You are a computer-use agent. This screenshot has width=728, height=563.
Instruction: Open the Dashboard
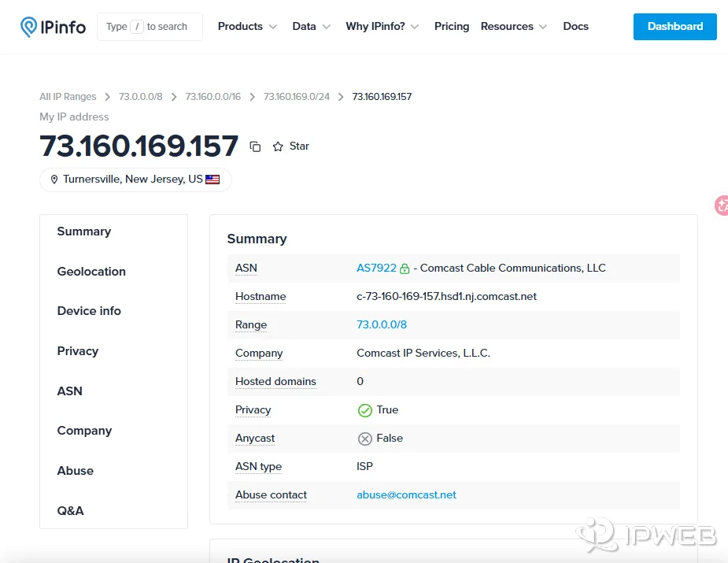point(674,26)
